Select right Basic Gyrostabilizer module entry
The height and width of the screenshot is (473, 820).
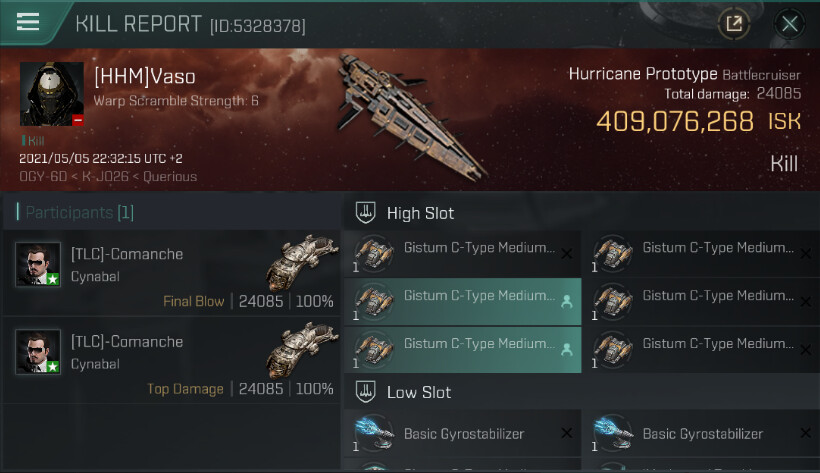701,433
